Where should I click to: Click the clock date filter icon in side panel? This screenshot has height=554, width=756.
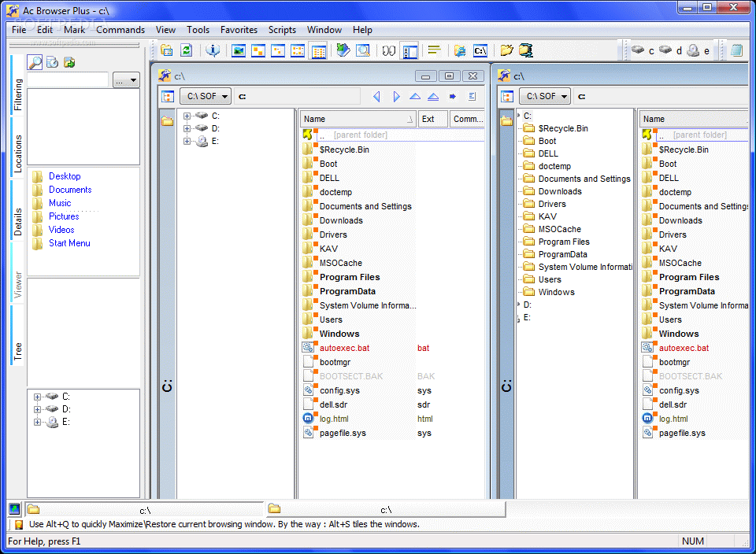[x=52, y=62]
